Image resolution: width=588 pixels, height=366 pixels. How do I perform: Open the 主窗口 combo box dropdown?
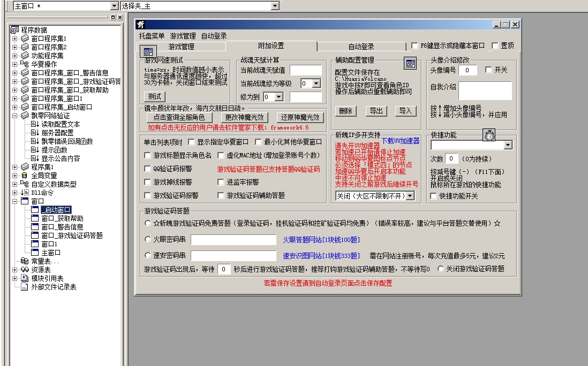point(115,6)
